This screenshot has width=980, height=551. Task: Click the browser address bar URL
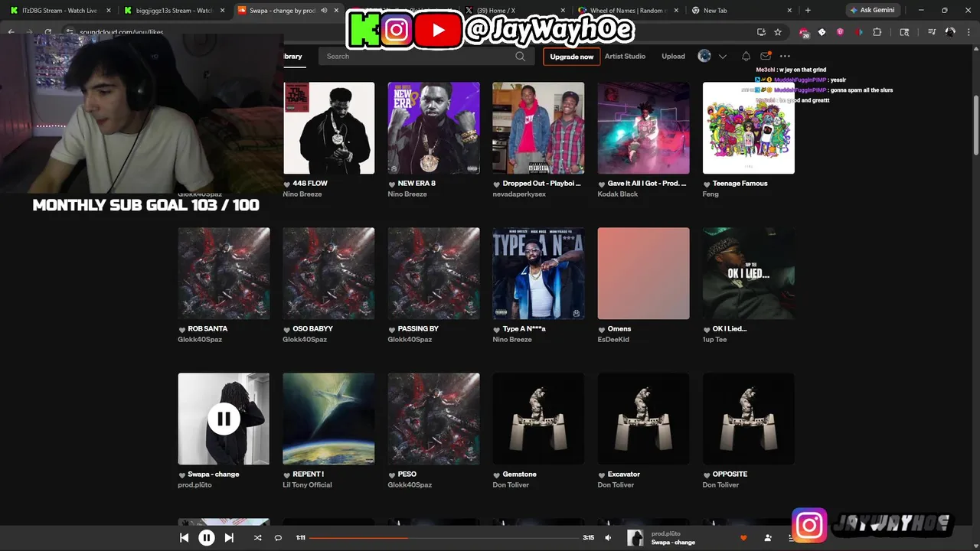click(x=122, y=33)
